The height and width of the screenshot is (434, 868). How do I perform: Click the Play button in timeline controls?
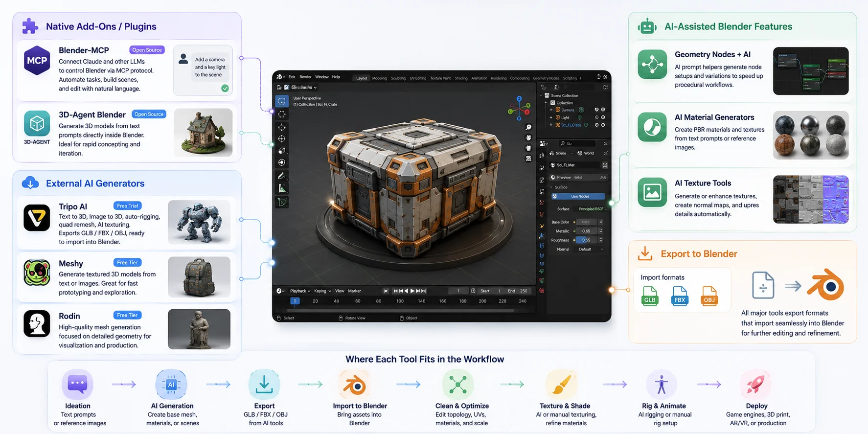coord(412,291)
